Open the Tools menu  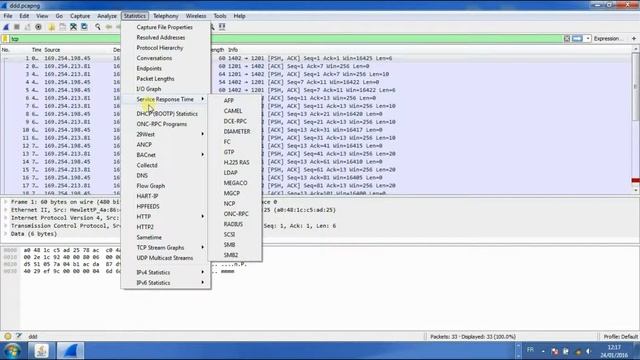pos(220,16)
